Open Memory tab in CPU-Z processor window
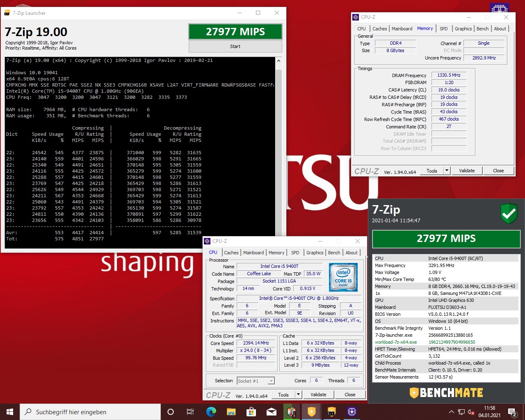Screen dimensions: 525x420 pos(276,253)
